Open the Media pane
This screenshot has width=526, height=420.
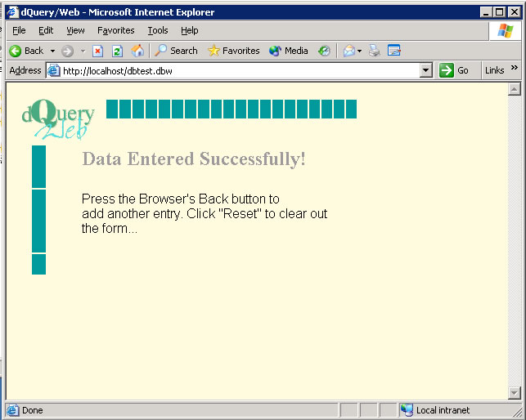[288, 51]
